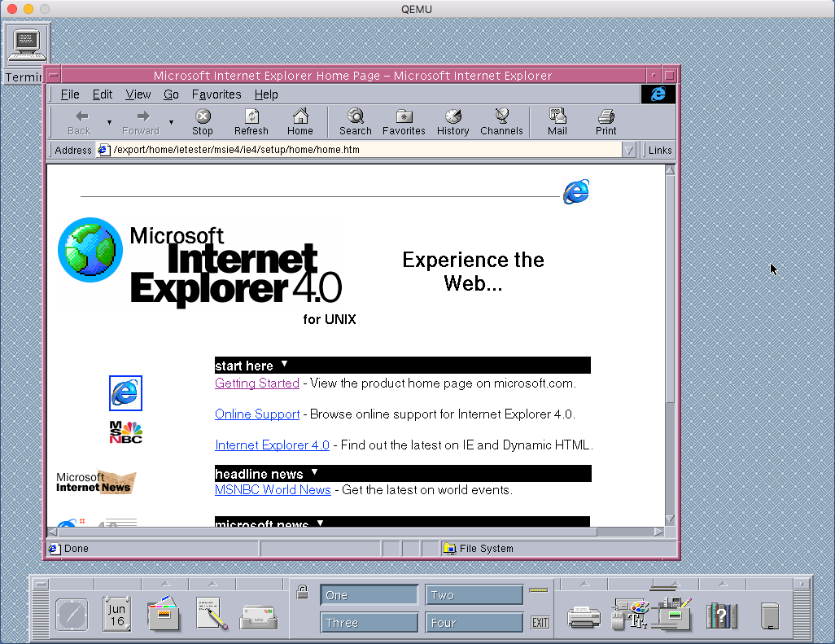
Task: Open the Terminal desktop icon
Action: point(25,46)
